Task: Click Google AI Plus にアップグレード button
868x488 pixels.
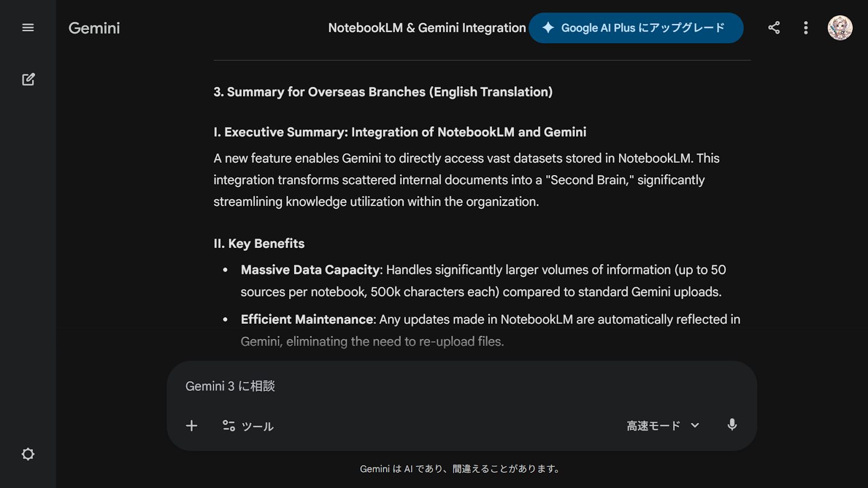Action: [x=642, y=28]
